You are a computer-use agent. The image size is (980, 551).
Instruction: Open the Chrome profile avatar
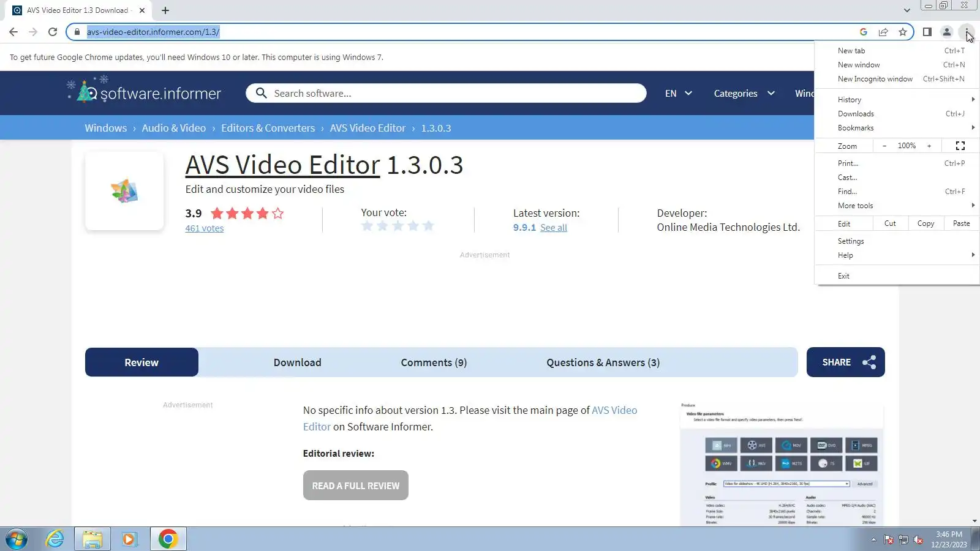(947, 32)
